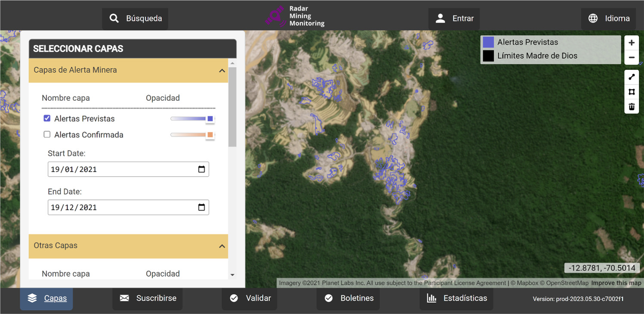
Task: Click the layers panel scrollbar up arrow
Action: (x=232, y=63)
